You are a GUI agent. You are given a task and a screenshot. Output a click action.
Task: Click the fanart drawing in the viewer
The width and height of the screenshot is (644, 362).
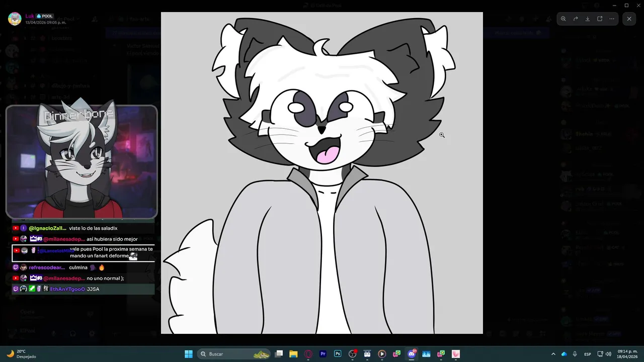[x=322, y=173]
